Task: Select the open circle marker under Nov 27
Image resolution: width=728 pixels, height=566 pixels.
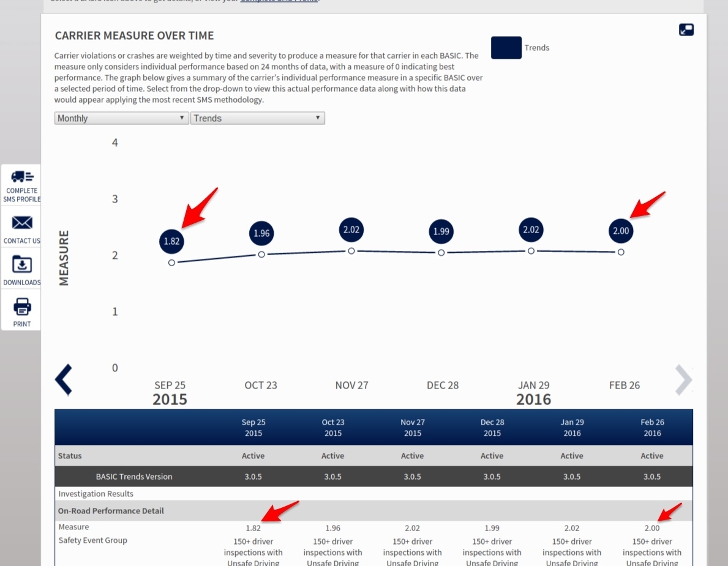Action: (351, 251)
